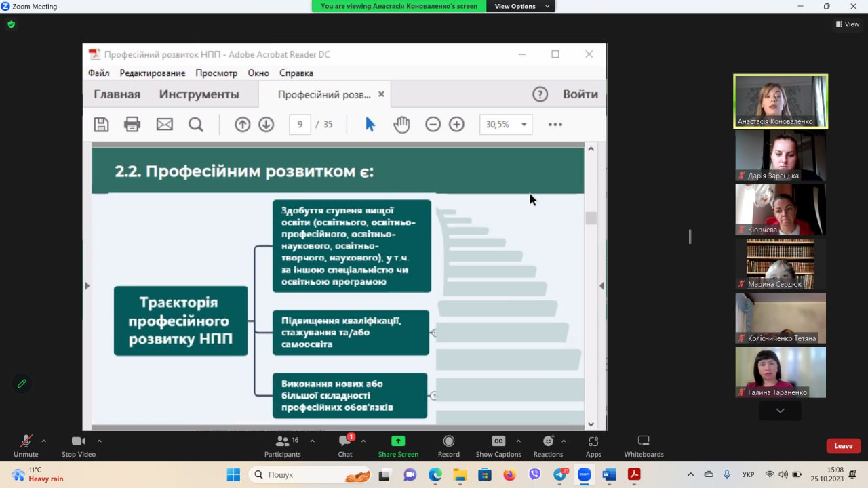Click the Пошук taskbar search field
This screenshot has height=488, width=868.
309,474
